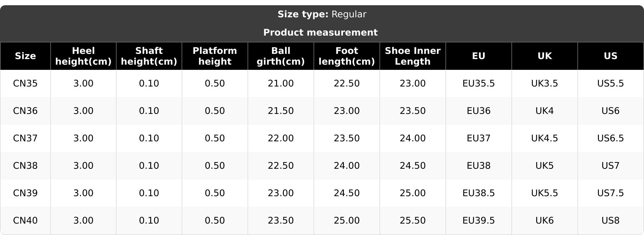Screen dimensions: 644x235
Task: Select the Platform height column header
Action: [x=215, y=56]
